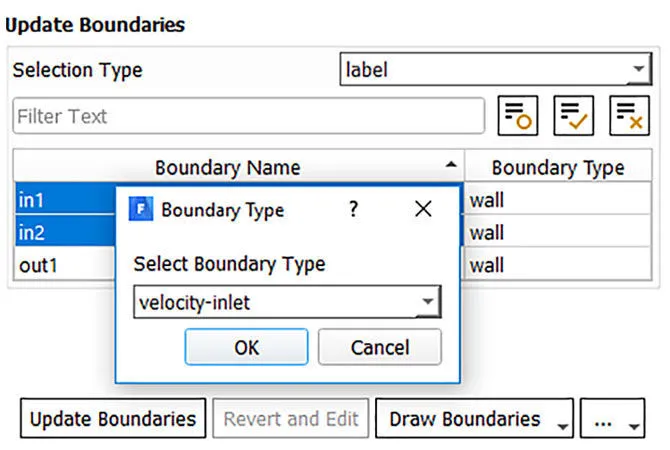
Task: Close the Boundary Type dialog
Action: click(423, 209)
